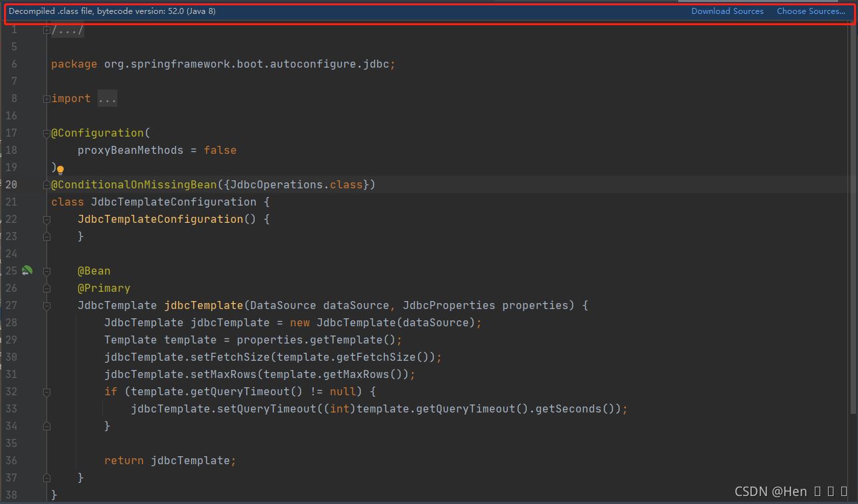858x504 pixels.
Task: Click the (int) cast on line 33
Action: tap(340, 409)
